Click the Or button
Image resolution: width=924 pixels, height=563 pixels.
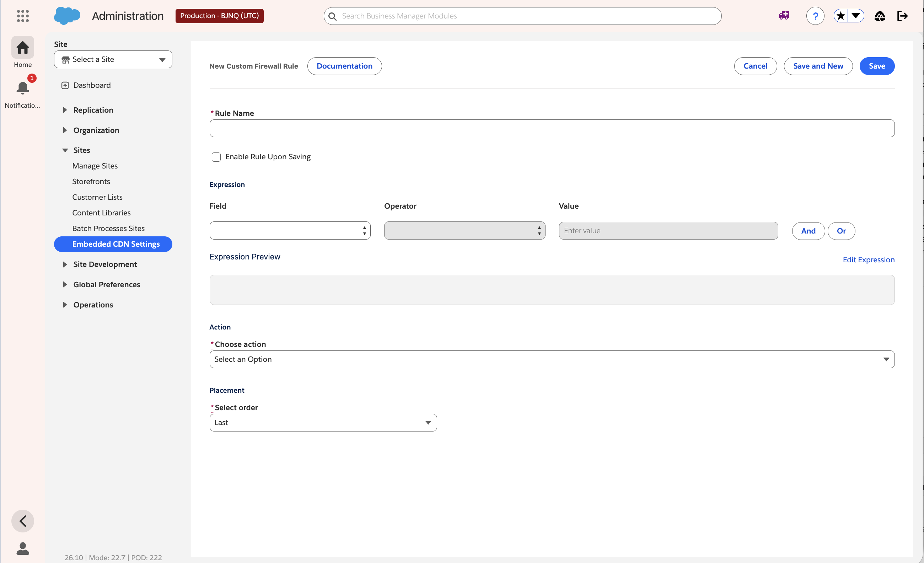coord(842,231)
